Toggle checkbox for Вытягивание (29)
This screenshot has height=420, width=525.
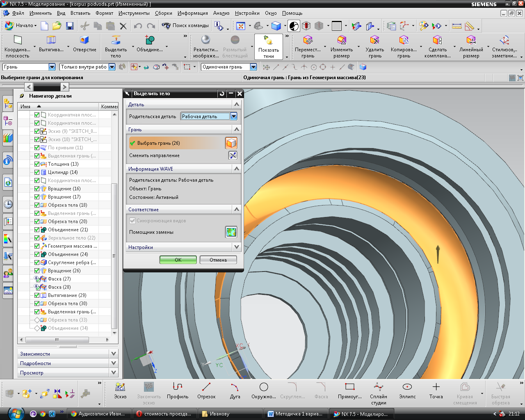tap(37, 295)
